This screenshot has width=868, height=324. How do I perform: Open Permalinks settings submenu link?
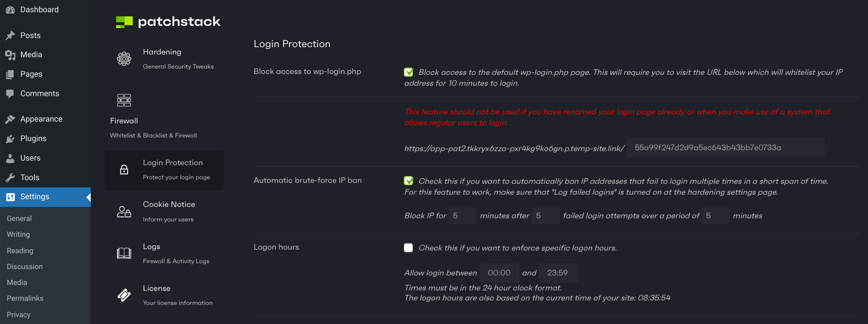click(25, 298)
